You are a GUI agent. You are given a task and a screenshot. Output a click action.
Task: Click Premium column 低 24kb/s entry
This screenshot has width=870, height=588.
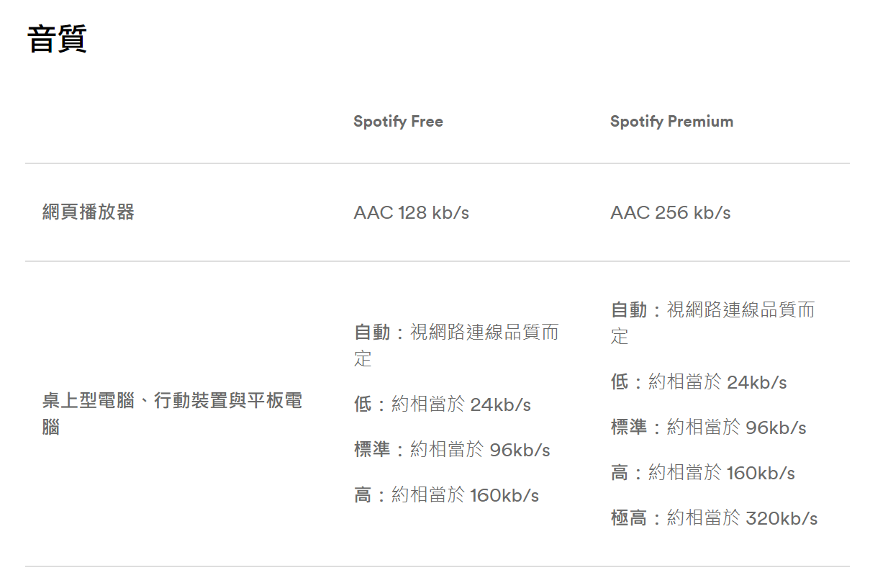click(699, 382)
